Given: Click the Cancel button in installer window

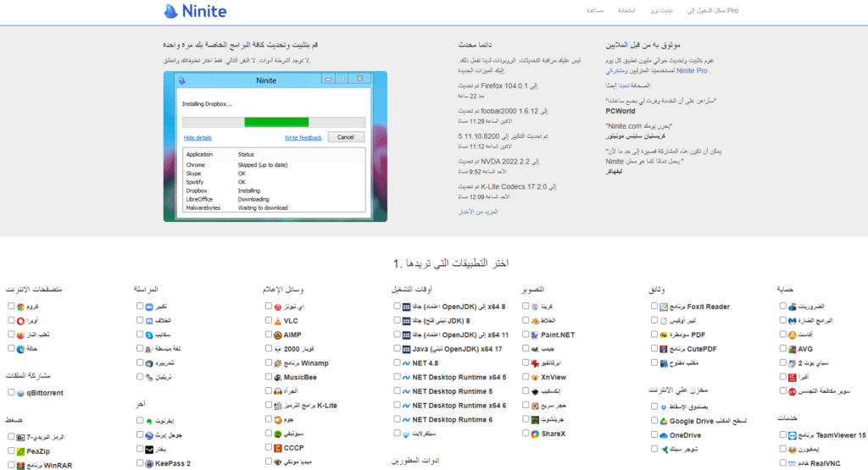Looking at the screenshot, I should [x=345, y=137].
